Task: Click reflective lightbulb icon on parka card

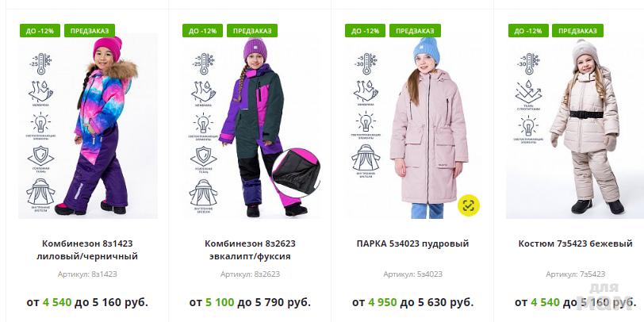Action: (366, 124)
